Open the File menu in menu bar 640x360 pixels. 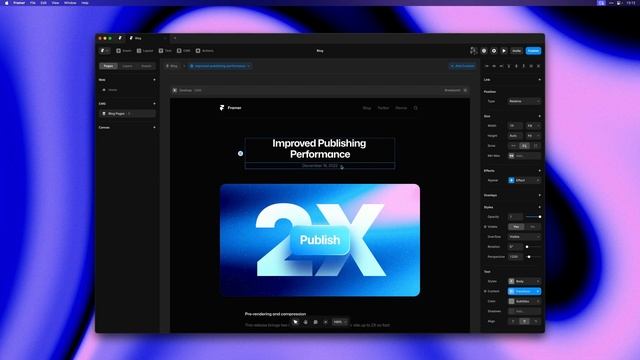pos(33,3)
